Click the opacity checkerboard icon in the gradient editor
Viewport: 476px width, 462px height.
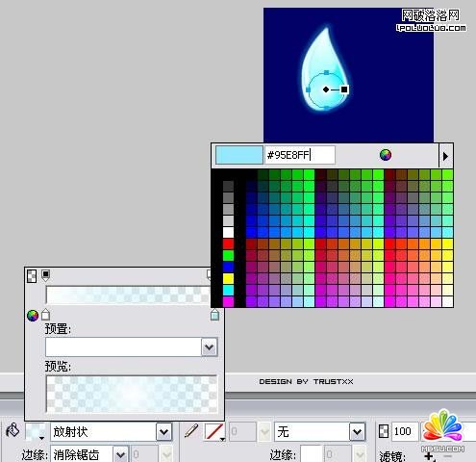[x=32, y=275]
